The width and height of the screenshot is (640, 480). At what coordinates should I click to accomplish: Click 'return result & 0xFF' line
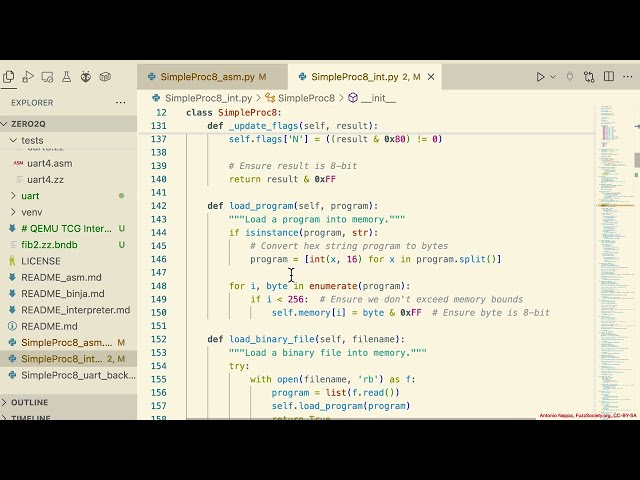coord(282,179)
